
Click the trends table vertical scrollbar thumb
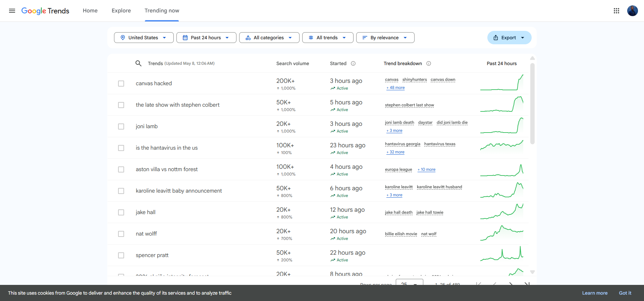click(x=532, y=104)
